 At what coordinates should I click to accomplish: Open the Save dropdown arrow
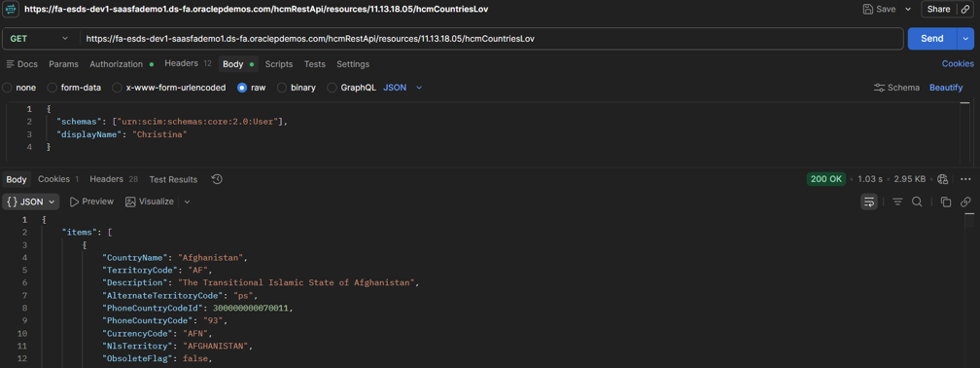(x=908, y=9)
